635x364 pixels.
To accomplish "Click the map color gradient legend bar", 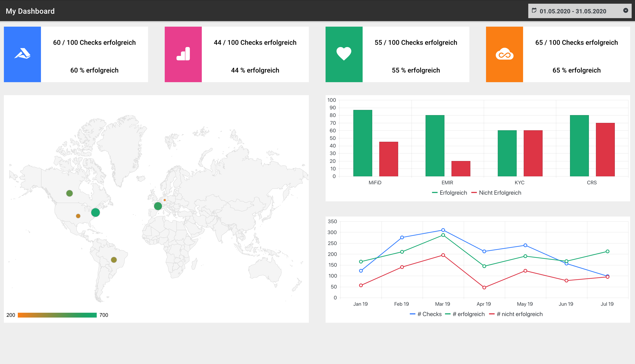I will pos(57,315).
